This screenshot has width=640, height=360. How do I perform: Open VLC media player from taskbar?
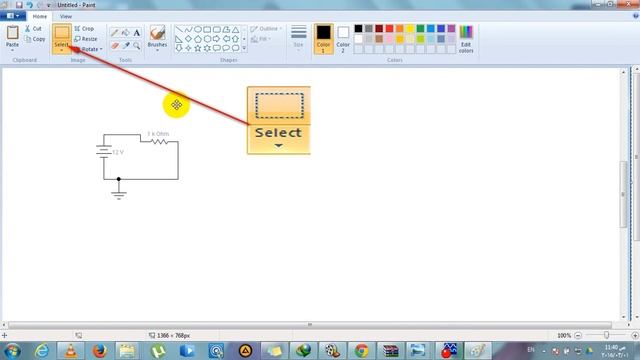tap(71, 351)
